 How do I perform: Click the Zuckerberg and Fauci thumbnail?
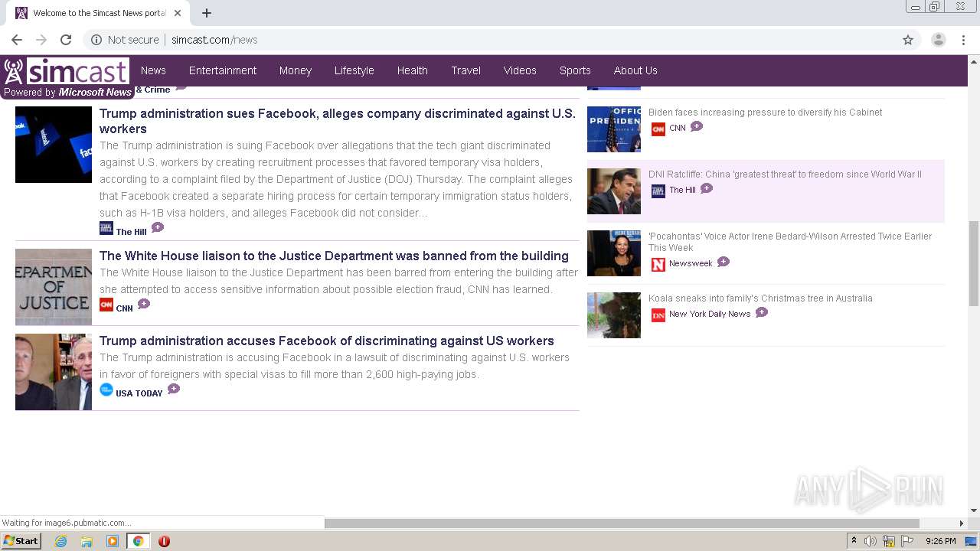(54, 372)
